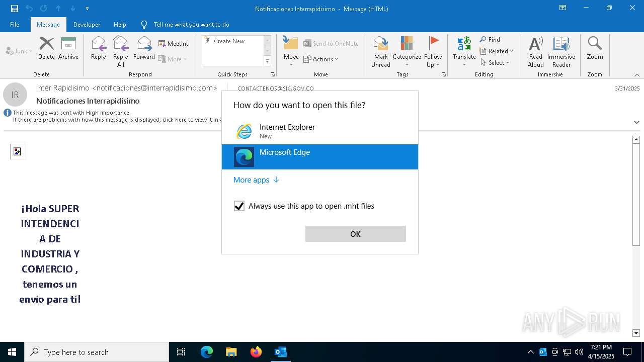The image size is (644, 362).
Task: Open the More respond options dropdown
Action: pos(173,59)
